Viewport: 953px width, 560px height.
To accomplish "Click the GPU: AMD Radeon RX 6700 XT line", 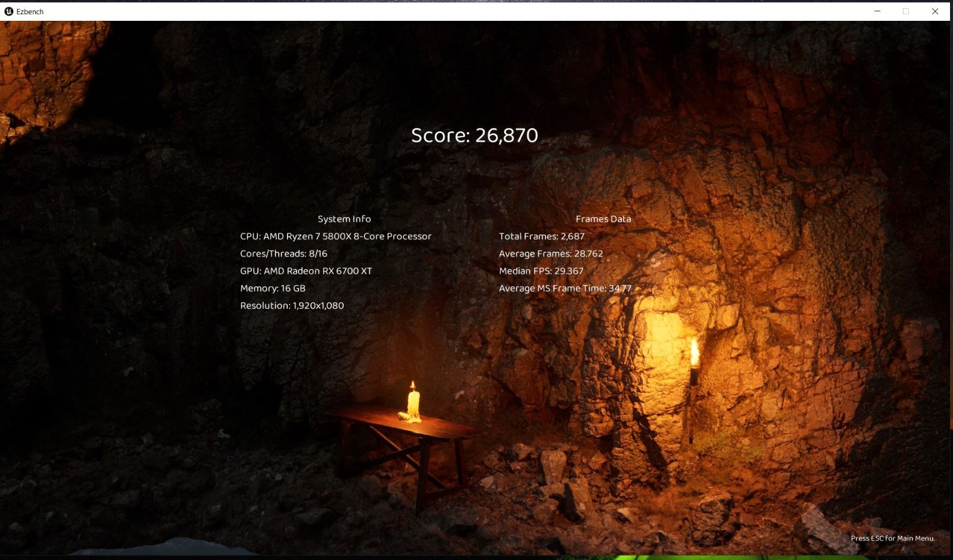I will tap(306, 271).
